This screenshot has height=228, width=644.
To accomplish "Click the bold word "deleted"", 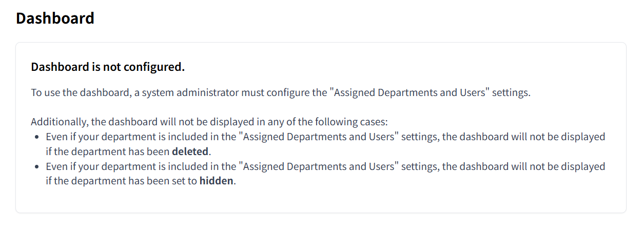I will click(x=190, y=152).
